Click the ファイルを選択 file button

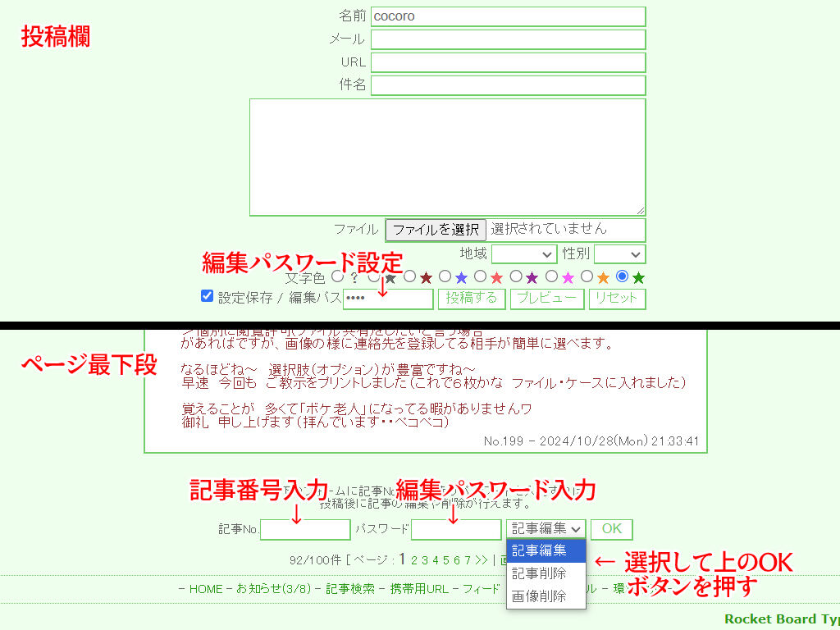(x=436, y=230)
